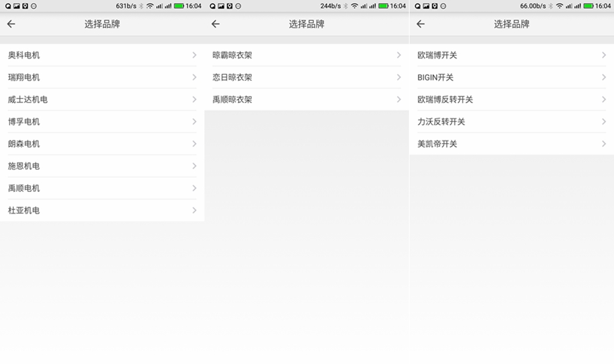Viewport: 614px width, 364px height.
Task: Tap image notification icon on left screen
Action: (16, 6)
